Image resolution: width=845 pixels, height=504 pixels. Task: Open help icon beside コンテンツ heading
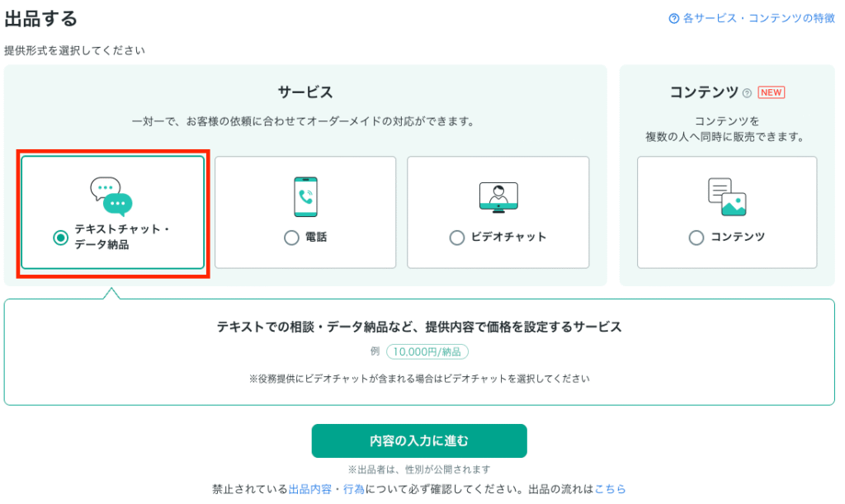(747, 93)
